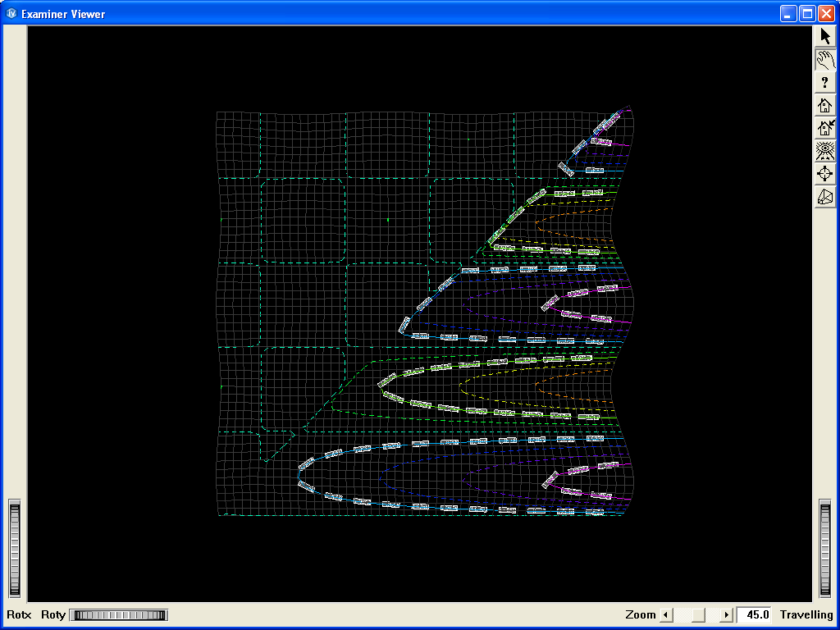Click the Examiner Viewer title bar icon
Viewport: 840px width, 630px height.
(11, 14)
